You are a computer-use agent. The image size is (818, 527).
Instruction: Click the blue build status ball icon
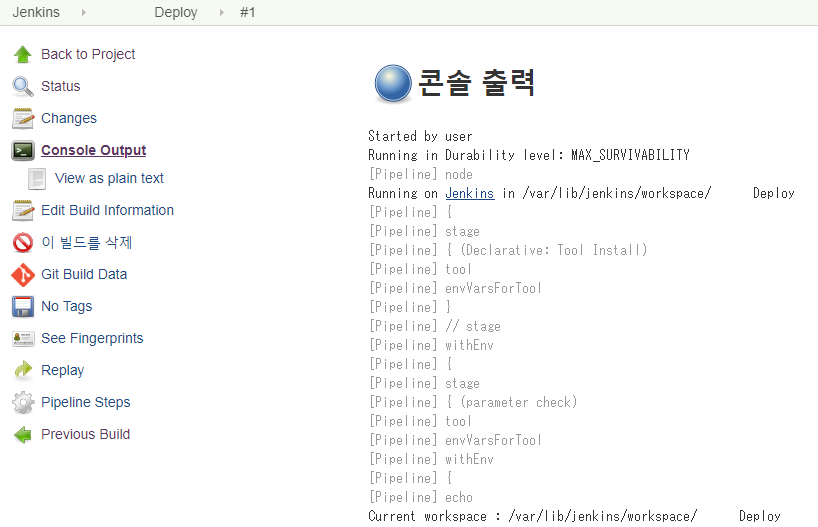[x=393, y=83]
